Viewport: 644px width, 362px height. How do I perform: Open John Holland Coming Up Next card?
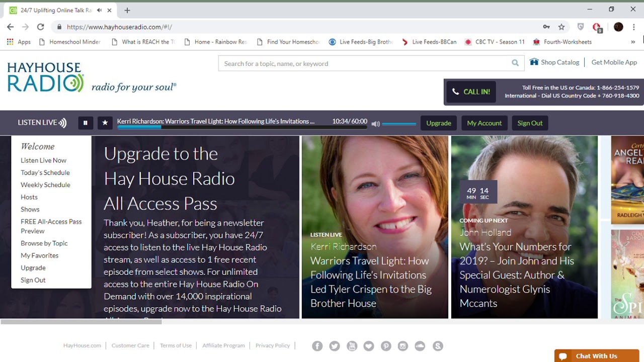(524, 227)
